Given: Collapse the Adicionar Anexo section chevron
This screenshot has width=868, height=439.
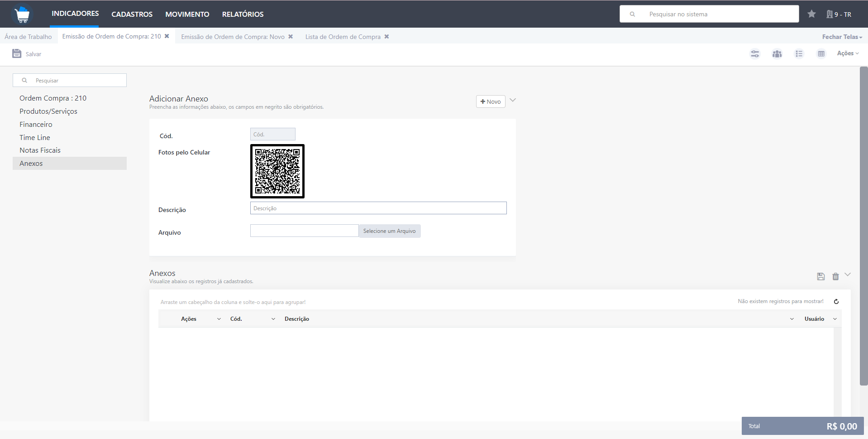Looking at the screenshot, I should click(x=513, y=100).
